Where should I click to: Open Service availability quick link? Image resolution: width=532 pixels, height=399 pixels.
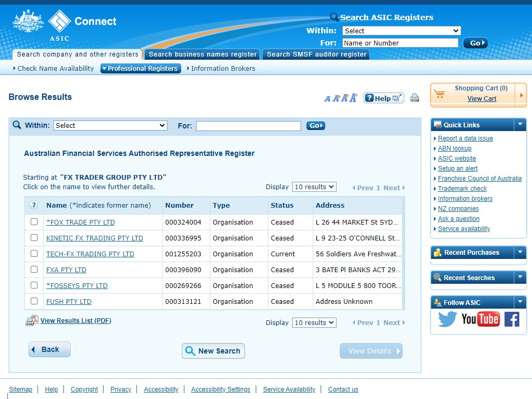pyautogui.click(x=464, y=229)
